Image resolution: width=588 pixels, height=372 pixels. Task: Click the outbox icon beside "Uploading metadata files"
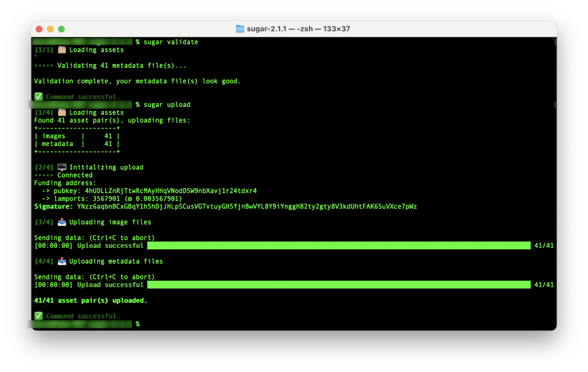click(x=62, y=261)
